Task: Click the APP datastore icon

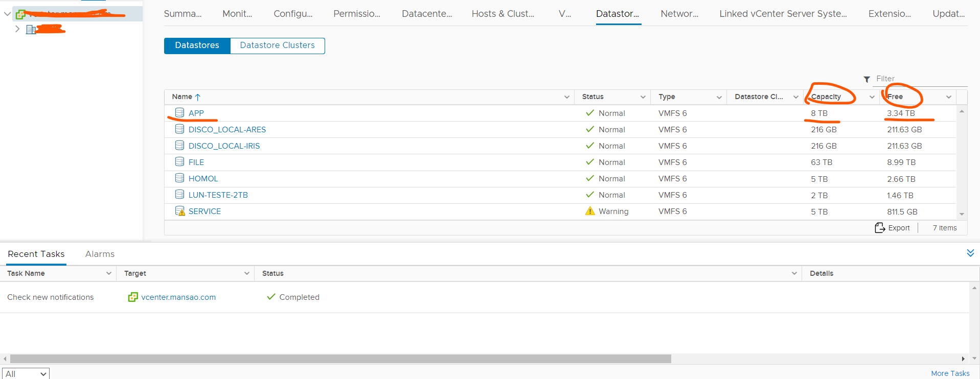Action: (x=179, y=113)
